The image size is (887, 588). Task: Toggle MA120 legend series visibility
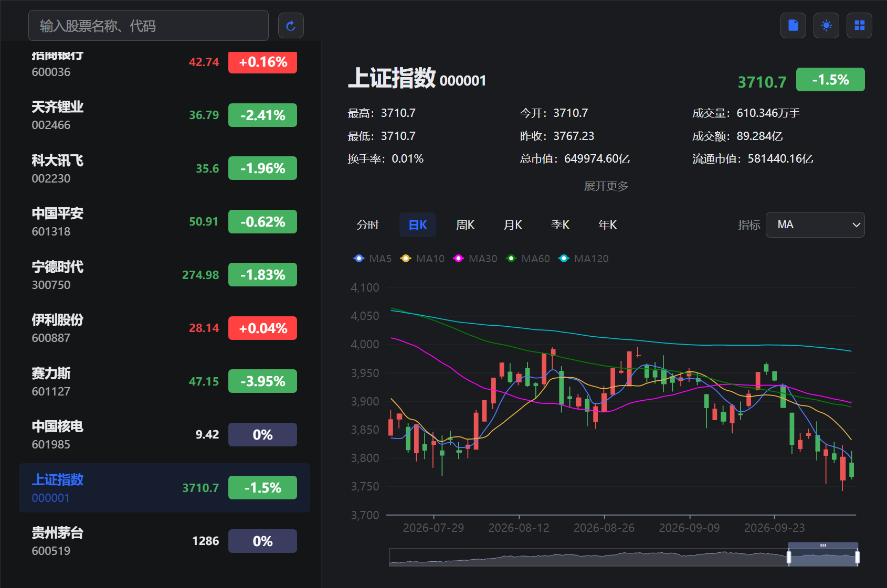tap(584, 259)
